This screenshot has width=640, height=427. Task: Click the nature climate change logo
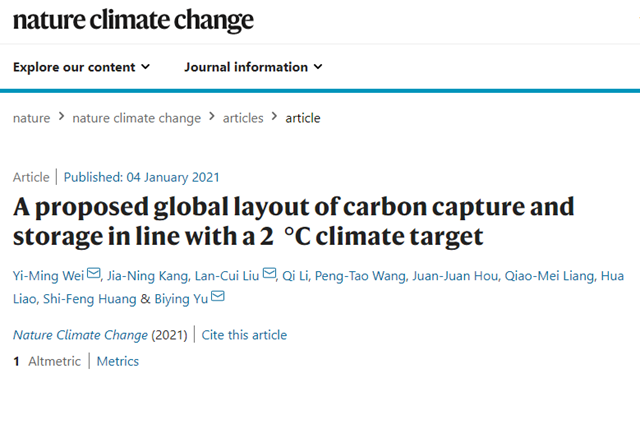133,20
